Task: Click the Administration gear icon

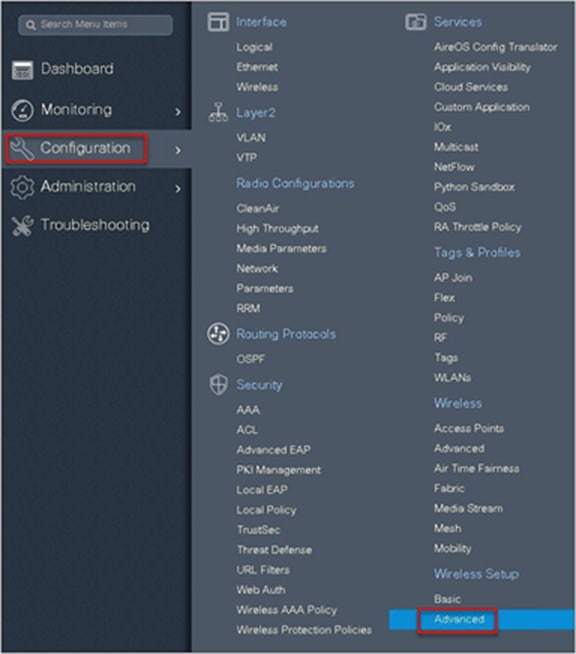Action: tap(22, 187)
